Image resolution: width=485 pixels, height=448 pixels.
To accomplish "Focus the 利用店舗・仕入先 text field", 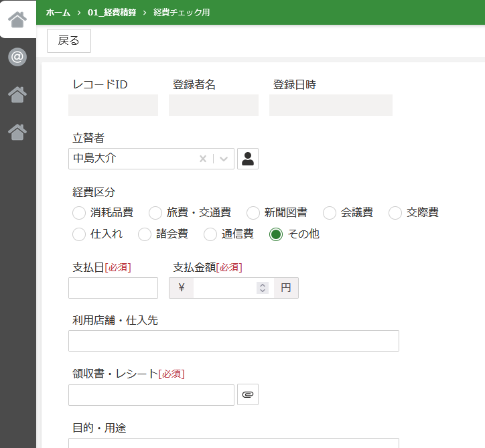I will [x=234, y=341].
